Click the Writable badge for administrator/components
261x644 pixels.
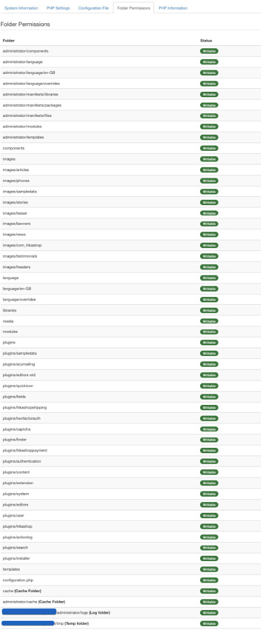(x=209, y=51)
